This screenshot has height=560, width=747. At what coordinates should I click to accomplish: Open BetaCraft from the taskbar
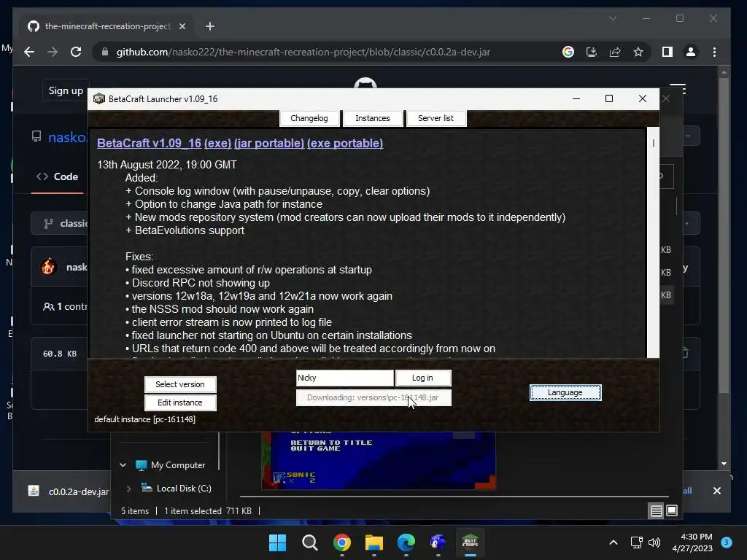471,542
